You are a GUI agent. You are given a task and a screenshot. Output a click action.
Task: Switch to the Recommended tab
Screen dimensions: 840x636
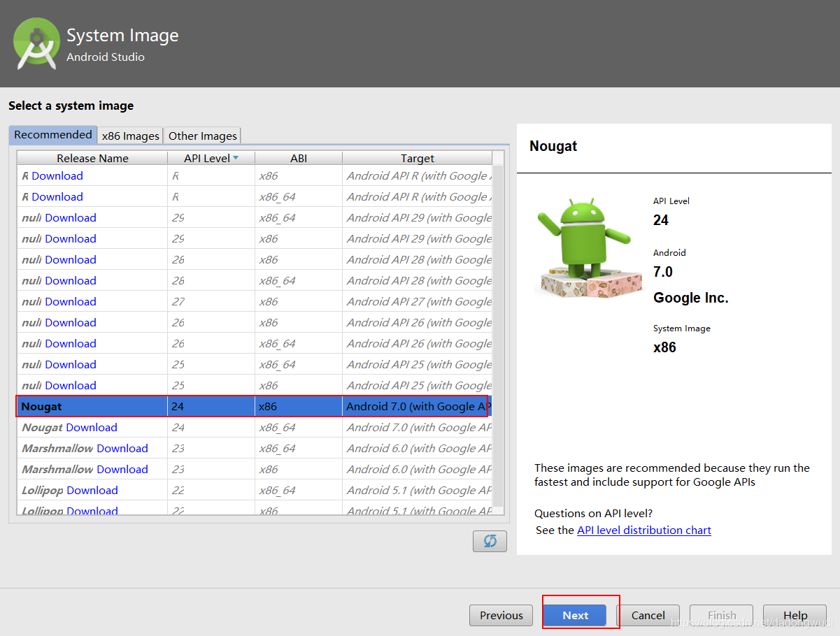coord(52,135)
